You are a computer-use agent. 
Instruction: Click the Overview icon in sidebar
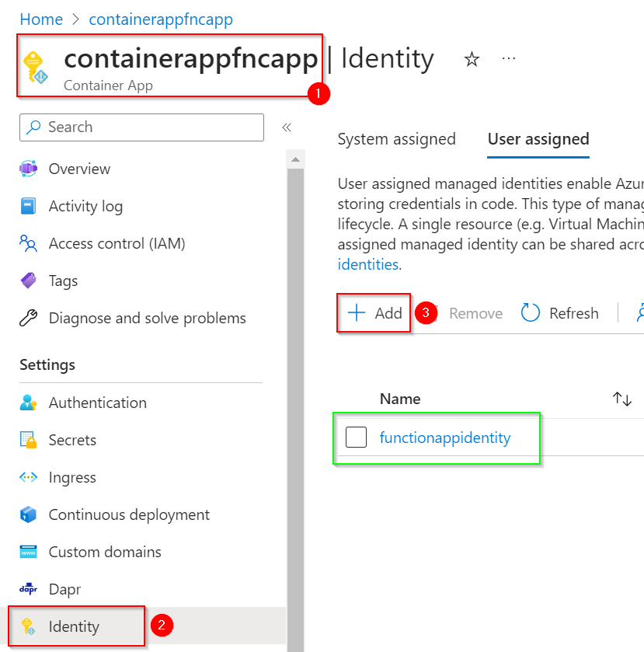pyautogui.click(x=29, y=169)
